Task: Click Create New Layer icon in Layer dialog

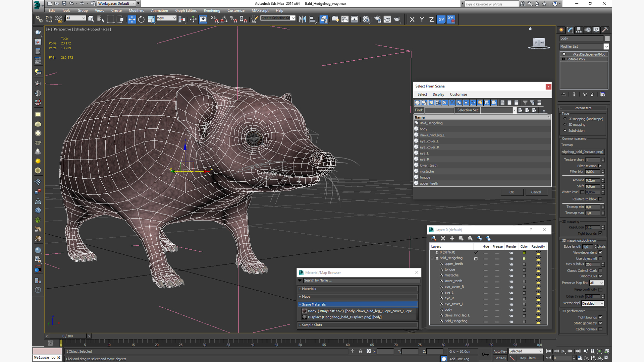Action: [x=434, y=238]
